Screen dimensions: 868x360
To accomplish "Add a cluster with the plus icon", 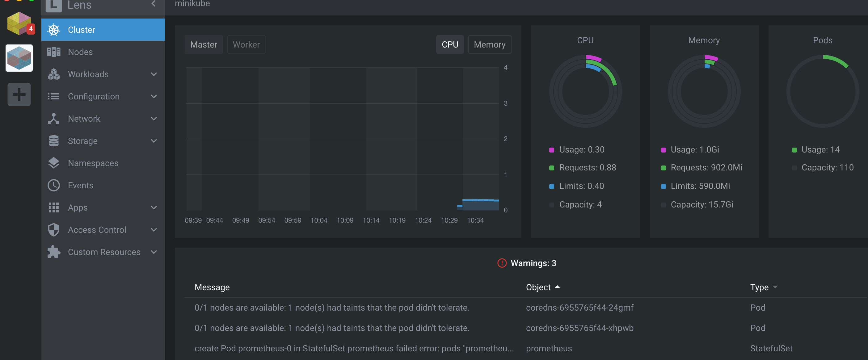I will 19,94.
